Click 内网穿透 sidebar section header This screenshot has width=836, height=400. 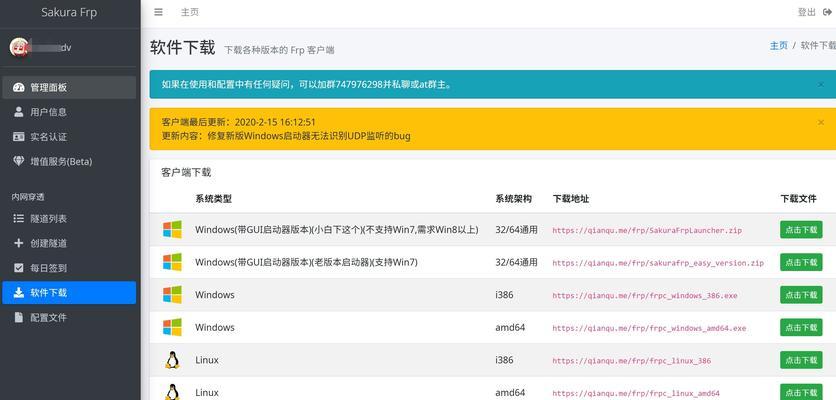[x=28, y=197]
